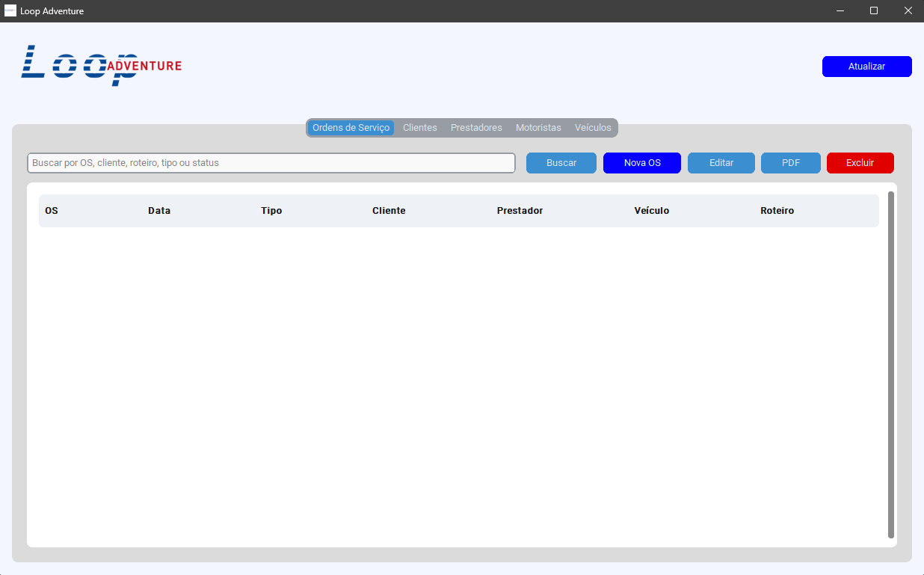The image size is (924, 575).
Task: Click the red Excluir button
Action: pyautogui.click(x=860, y=163)
